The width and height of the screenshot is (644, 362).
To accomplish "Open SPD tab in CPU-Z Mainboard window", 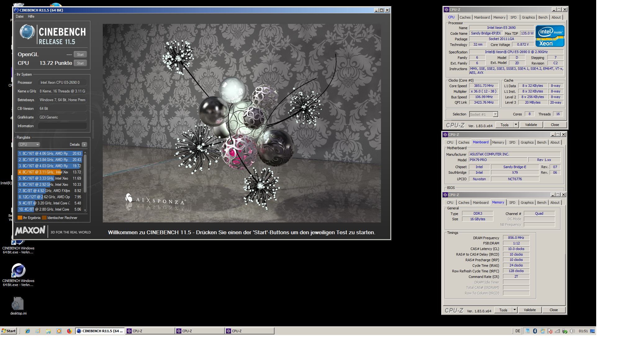I will tap(512, 142).
